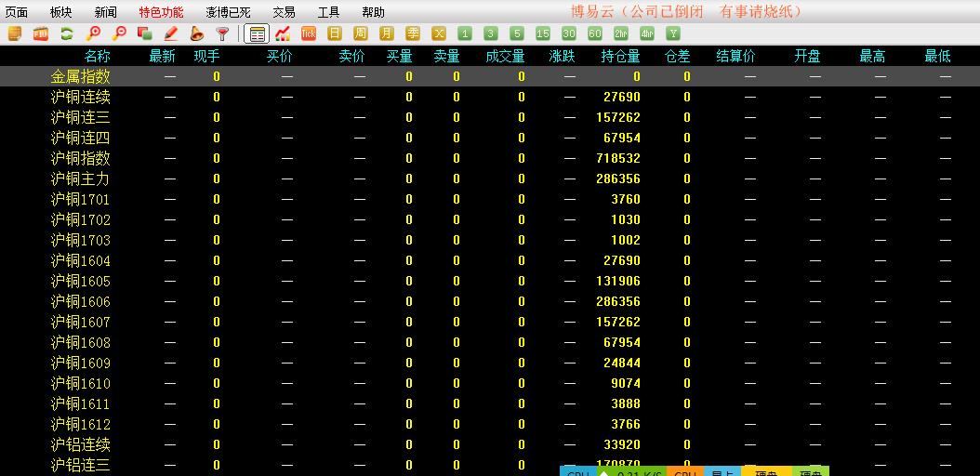980x476 pixels.
Task: Open the 特色功能 menu
Action: [x=161, y=12]
